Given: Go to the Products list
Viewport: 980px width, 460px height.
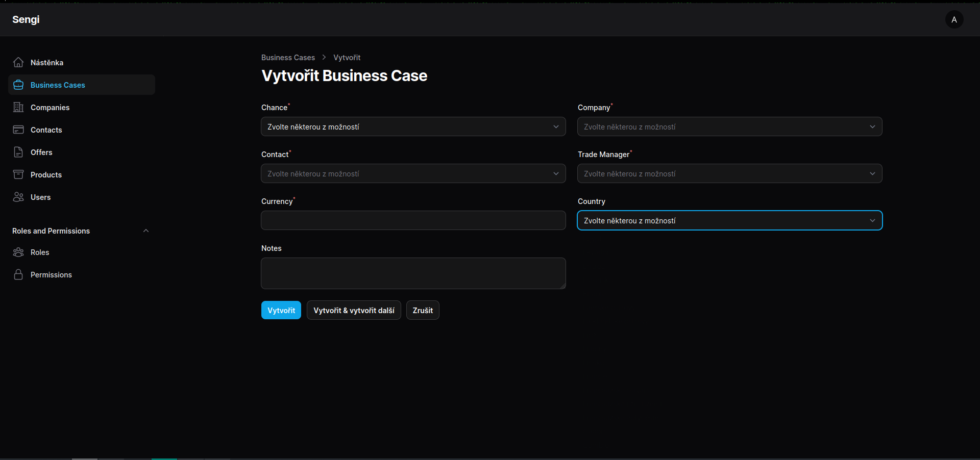Looking at the screenshot, I should pos(82,174).
